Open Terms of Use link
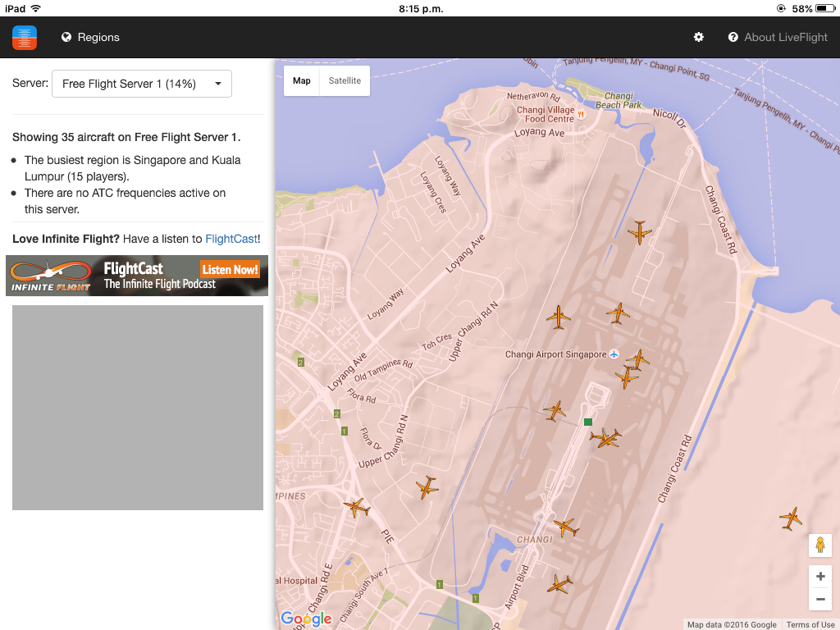The width and height of the screenshot is (840, 630). click(810, 624)
